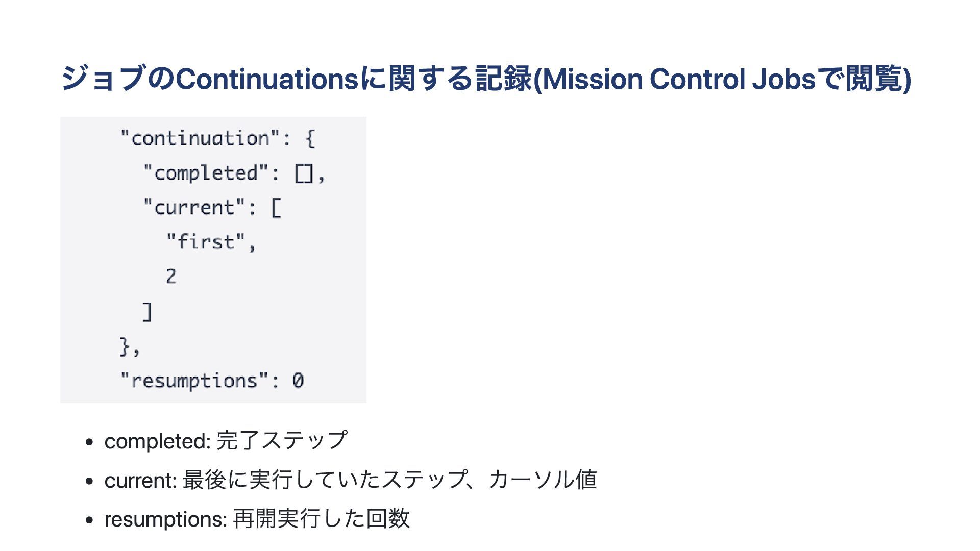Click the "resumptions:" bullet label
This screenshot has height=551, width=980.
point(165,519)
